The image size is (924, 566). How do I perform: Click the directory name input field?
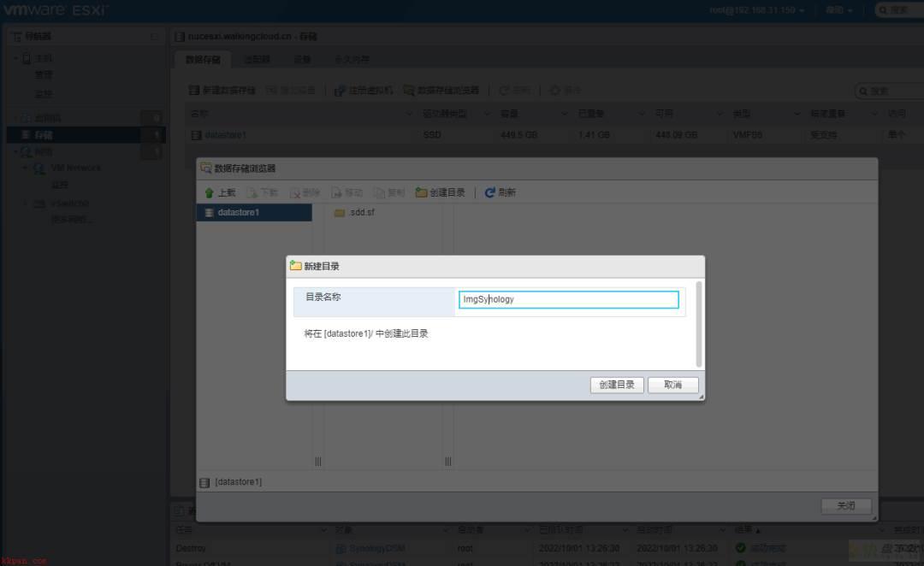click(569, 299)
